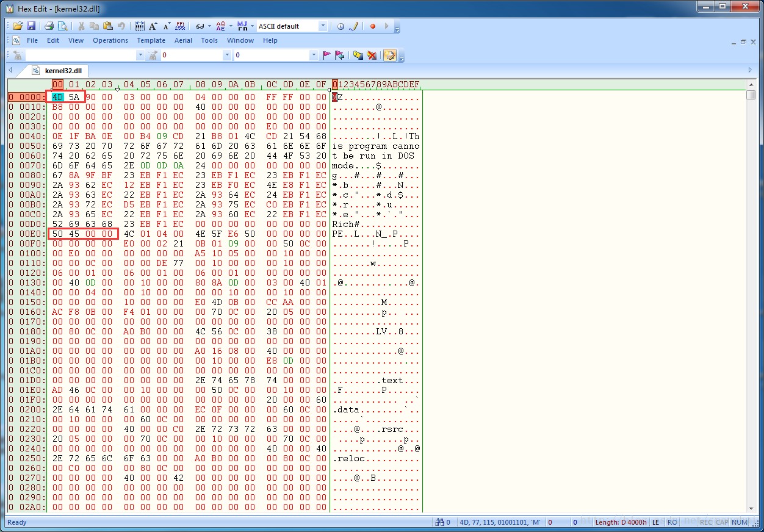Image resolution: width=764 pixels, height=532 pixels.
Task: Open the Help menu
Action: [x=270, y=40]
